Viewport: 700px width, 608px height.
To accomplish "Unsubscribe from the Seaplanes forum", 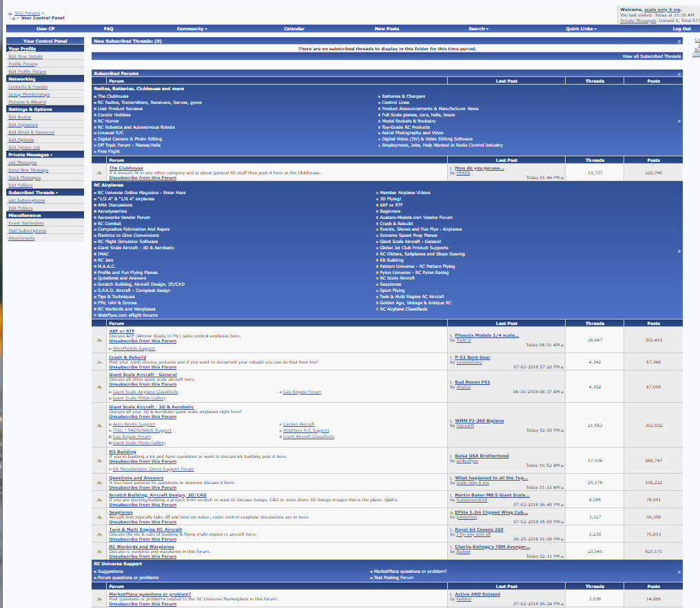I will 143,522.
